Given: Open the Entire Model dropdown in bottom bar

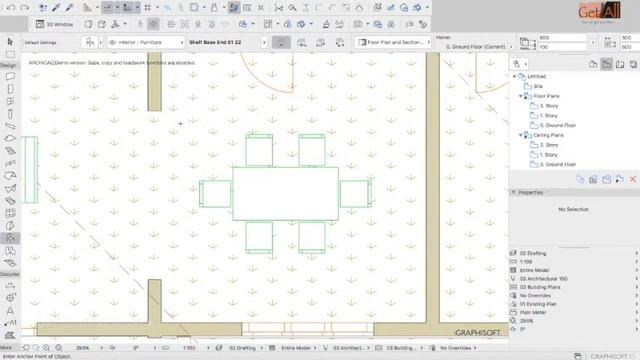Looking at the screenshot, I should coord(295,348).
